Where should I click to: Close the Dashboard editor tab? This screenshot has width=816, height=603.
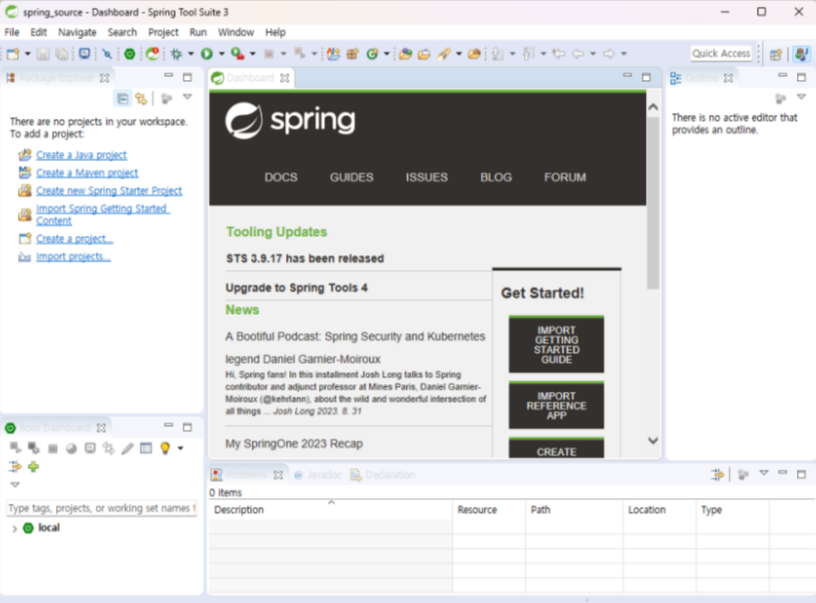coord(284,78)
